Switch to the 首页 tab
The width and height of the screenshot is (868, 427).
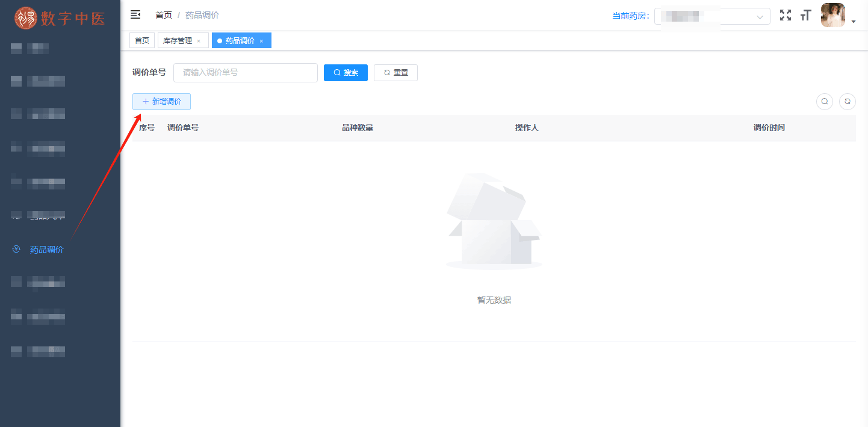(x=142, y=41)
